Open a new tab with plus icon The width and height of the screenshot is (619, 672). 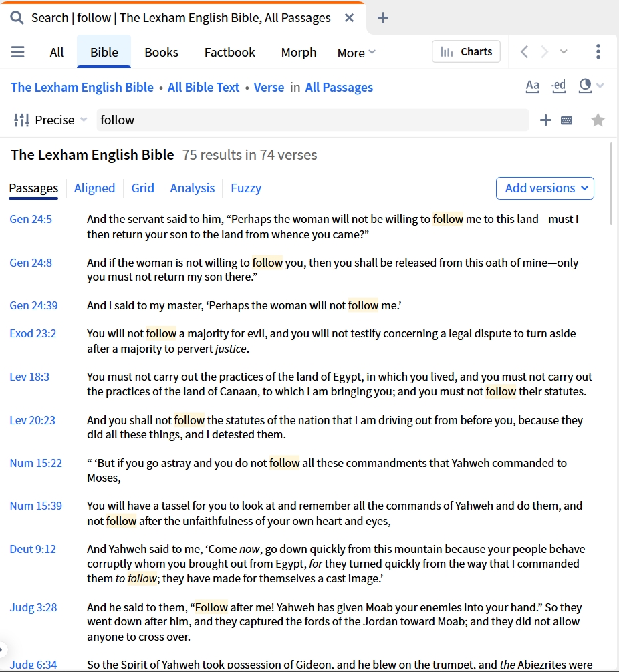(x=382, y=18)
